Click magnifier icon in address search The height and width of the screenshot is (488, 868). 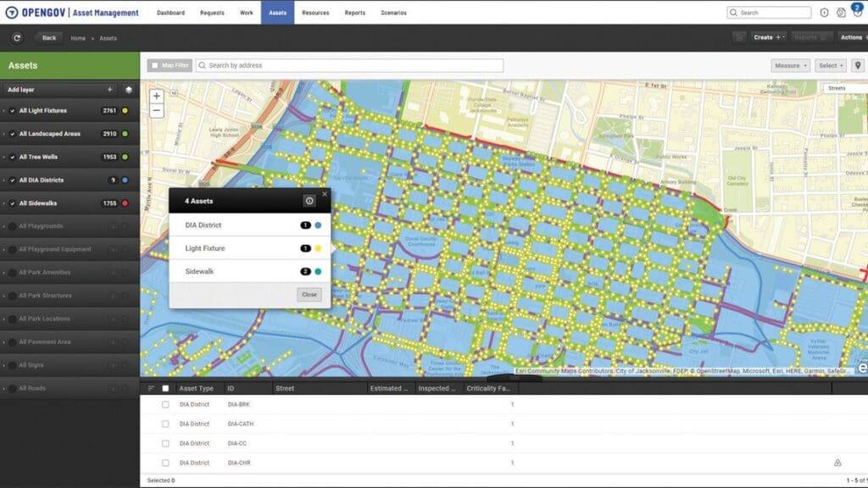coord(202,65)
